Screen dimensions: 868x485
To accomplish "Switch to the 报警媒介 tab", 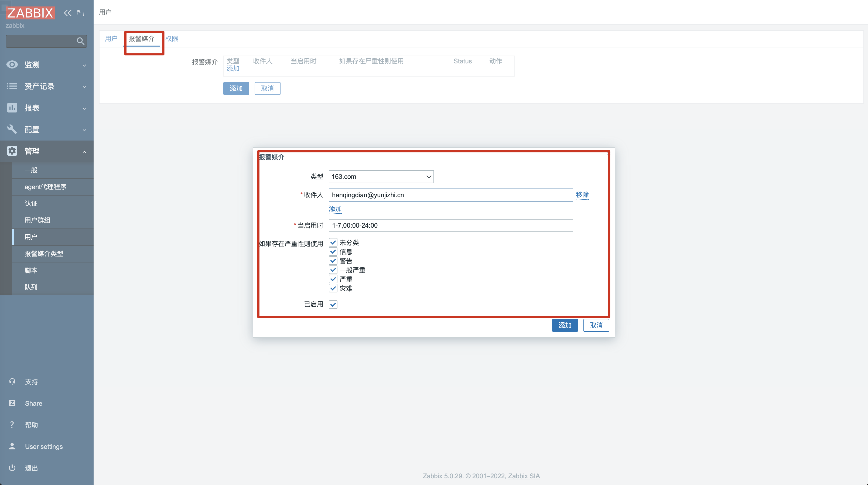I will [x=142, y=39].
